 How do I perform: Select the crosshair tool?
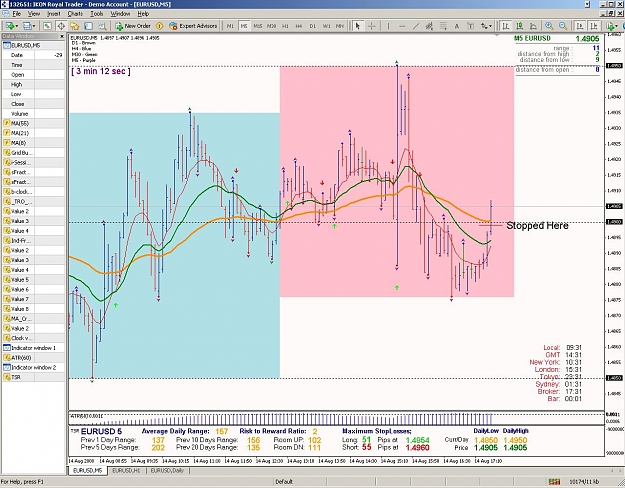[x=371, y=26]
